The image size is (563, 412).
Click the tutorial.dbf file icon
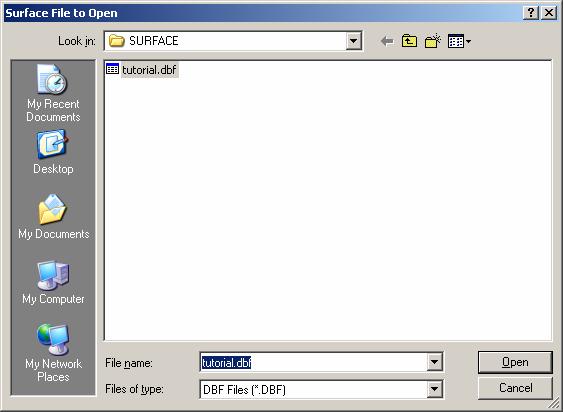[112, 69]
